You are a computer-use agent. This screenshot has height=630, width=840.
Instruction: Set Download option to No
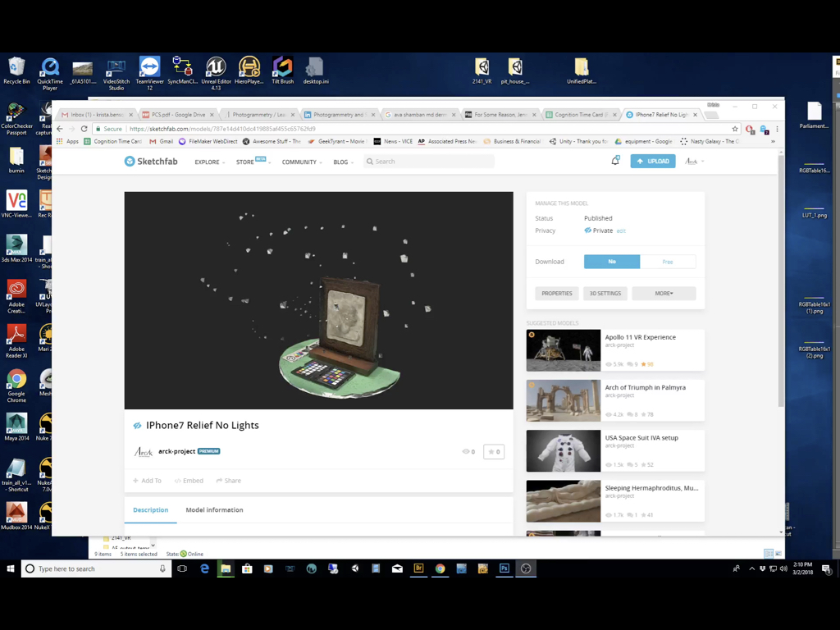[x=612, y=262]
